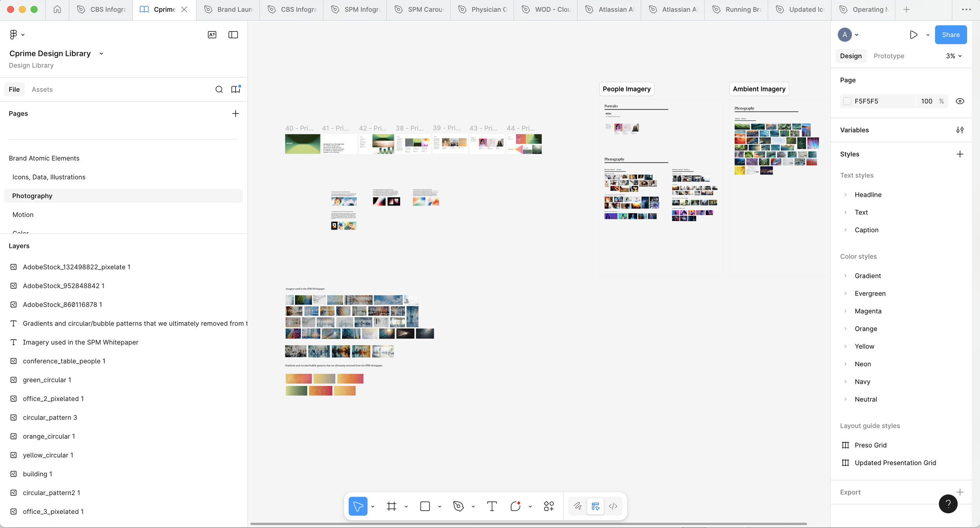980x528 pixels.
Task: Click the blue Share button
Action: (951, 35)
